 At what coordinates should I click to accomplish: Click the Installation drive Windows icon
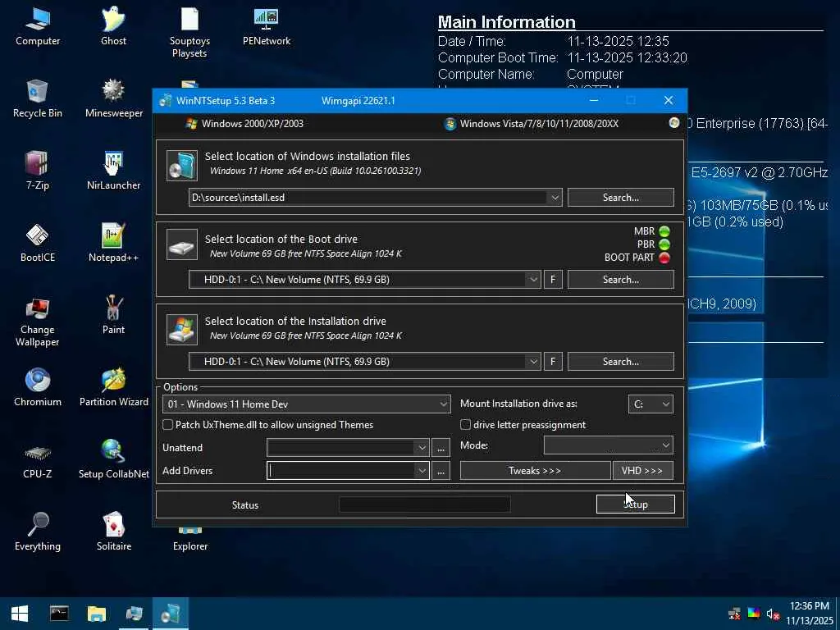pyautogui.click(x=182, y=329)
